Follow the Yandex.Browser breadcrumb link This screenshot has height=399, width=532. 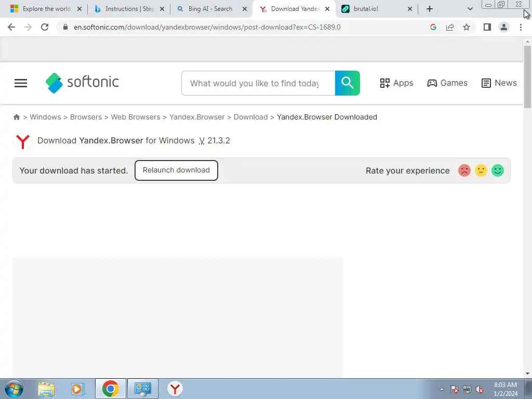[x=197, y=117]
